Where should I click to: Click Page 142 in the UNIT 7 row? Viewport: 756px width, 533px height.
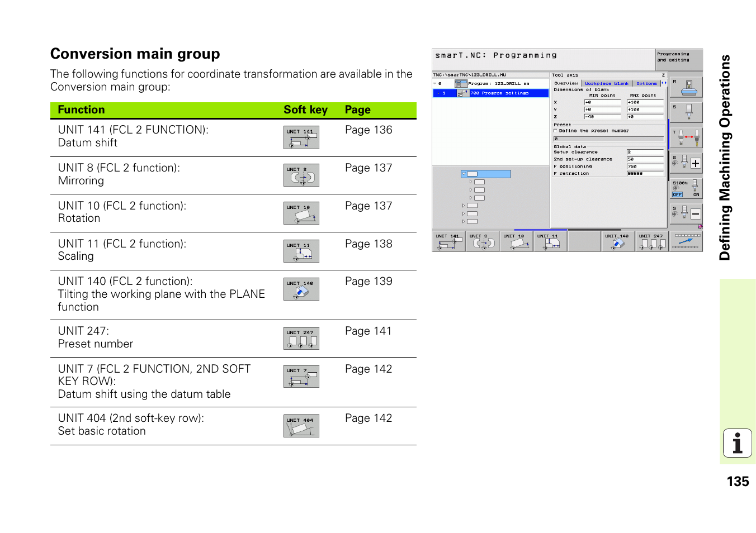(368, 369)
